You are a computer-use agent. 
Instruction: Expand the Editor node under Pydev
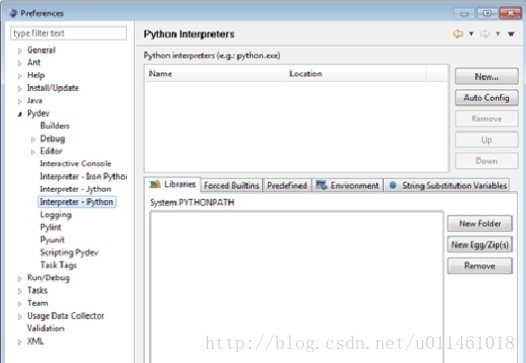click(33, 152)
